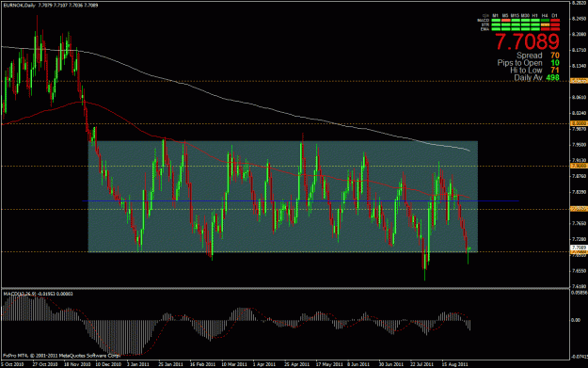Click the H4 column header
Image resolution: width=588 pixels, height=368 pixels.
[545, 16]
